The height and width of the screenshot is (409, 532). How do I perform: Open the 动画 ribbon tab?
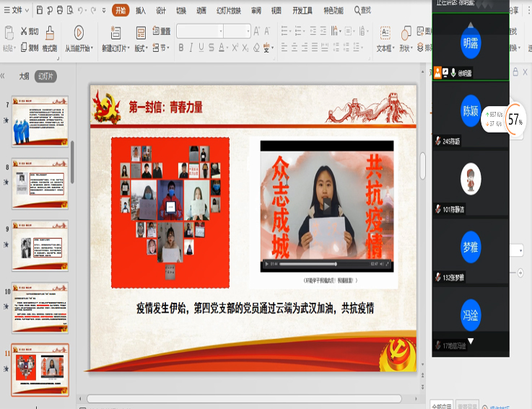click(201, 11)
